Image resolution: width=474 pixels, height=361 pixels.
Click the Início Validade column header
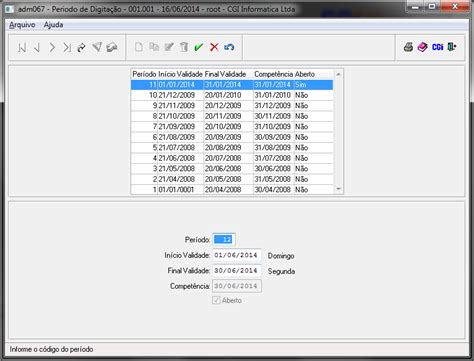click(180, 74)
